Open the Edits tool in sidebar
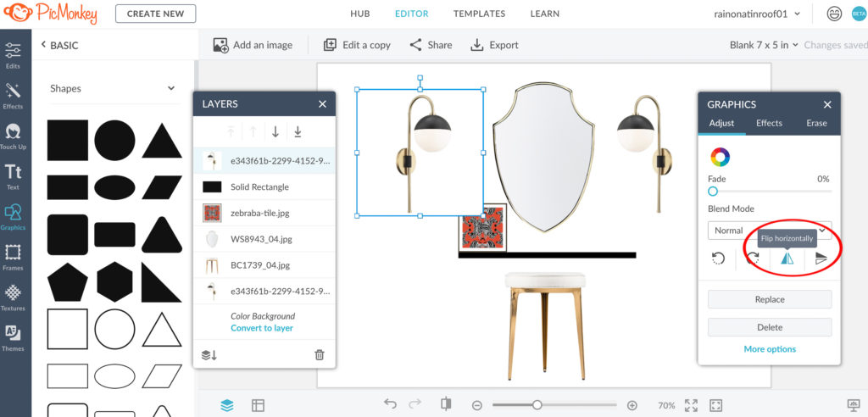 coord(13,55)
